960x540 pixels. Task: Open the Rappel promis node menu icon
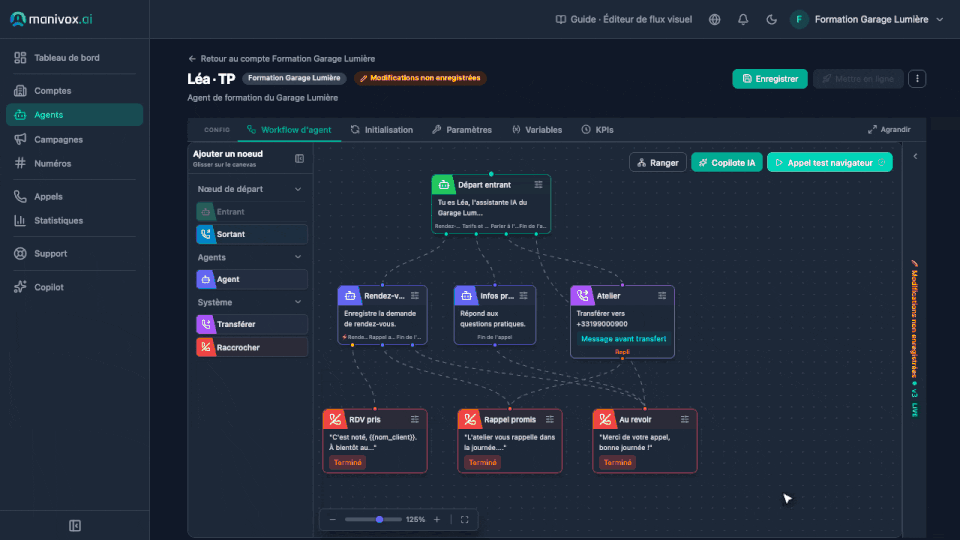(x=550, y=419)
